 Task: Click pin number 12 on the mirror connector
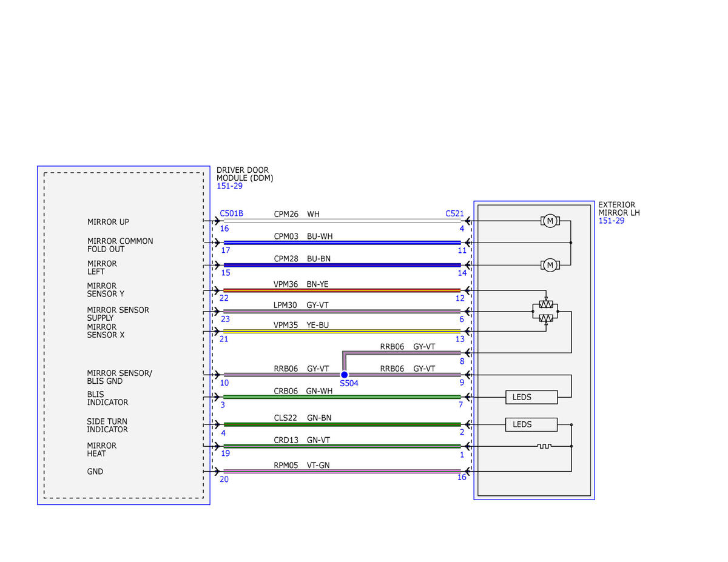pyautogui.click(x=460, y=298)
